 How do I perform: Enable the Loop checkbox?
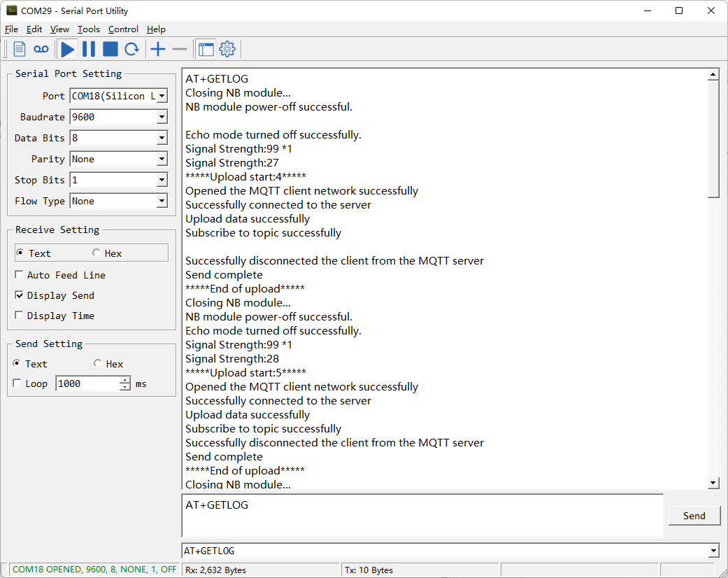[17, 383]
